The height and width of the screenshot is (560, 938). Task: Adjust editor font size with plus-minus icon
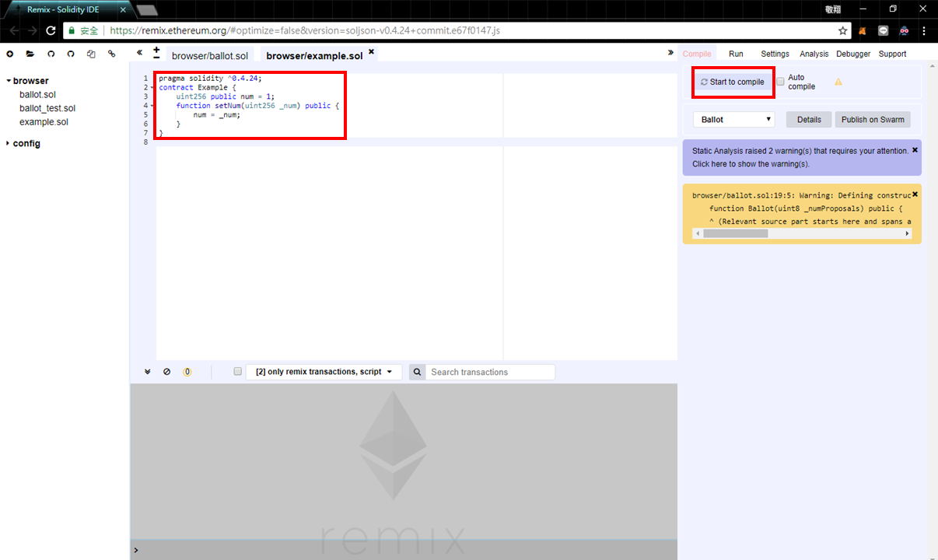156,53
